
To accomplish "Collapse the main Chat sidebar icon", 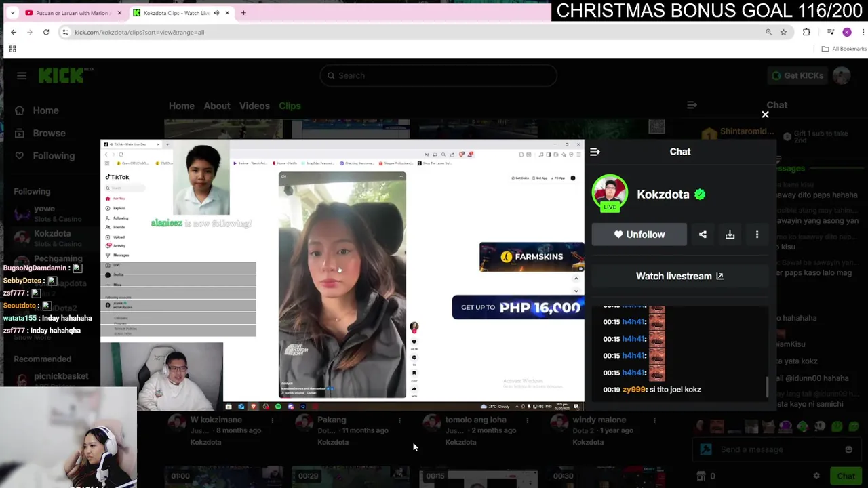I will 692,105.
